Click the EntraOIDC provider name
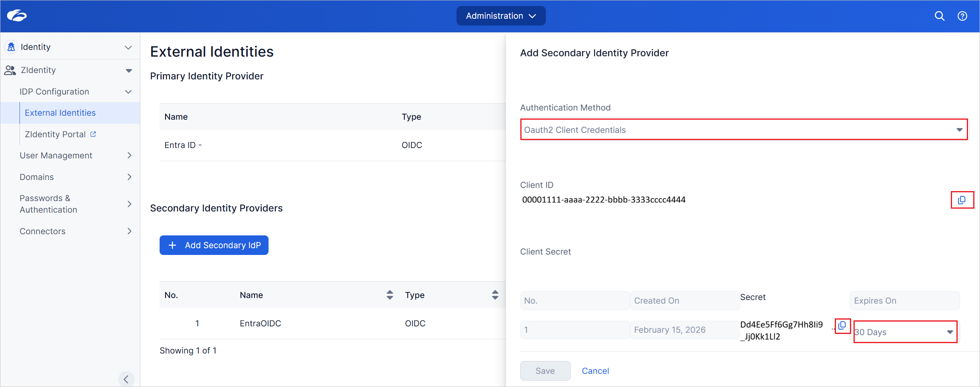Screen dimensions: 980x387 pos(260,324)
